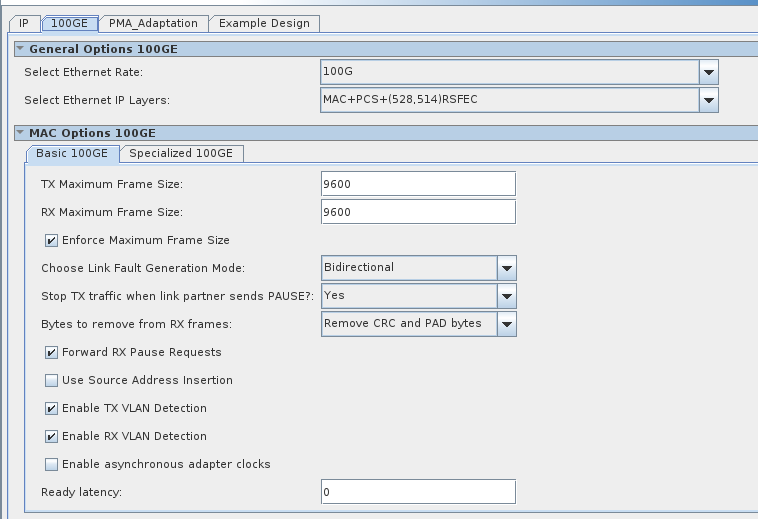Image resolution: width=758 pixels, height=519 pixels.
Task: Collapse the General Options 100GE section
Action: (20, 48)
